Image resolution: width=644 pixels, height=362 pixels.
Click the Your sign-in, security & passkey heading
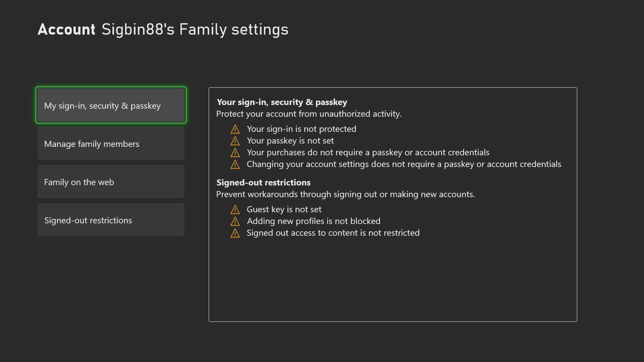[282, 102]
